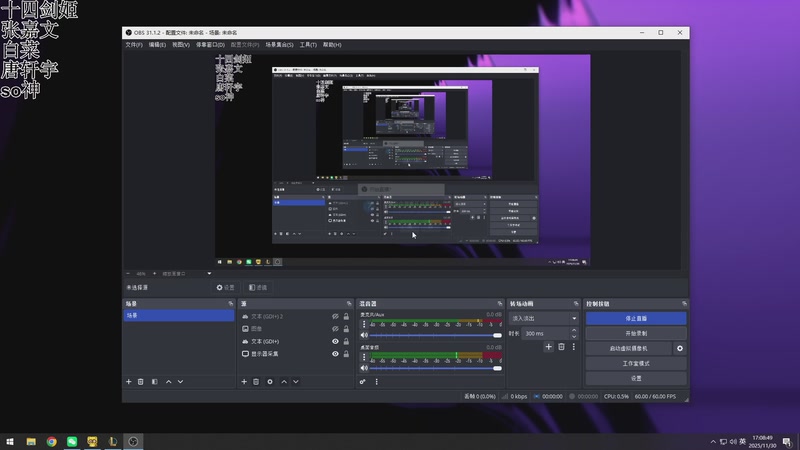
Task: Undock the Sources panel float icon
Action: pos(349,304)
